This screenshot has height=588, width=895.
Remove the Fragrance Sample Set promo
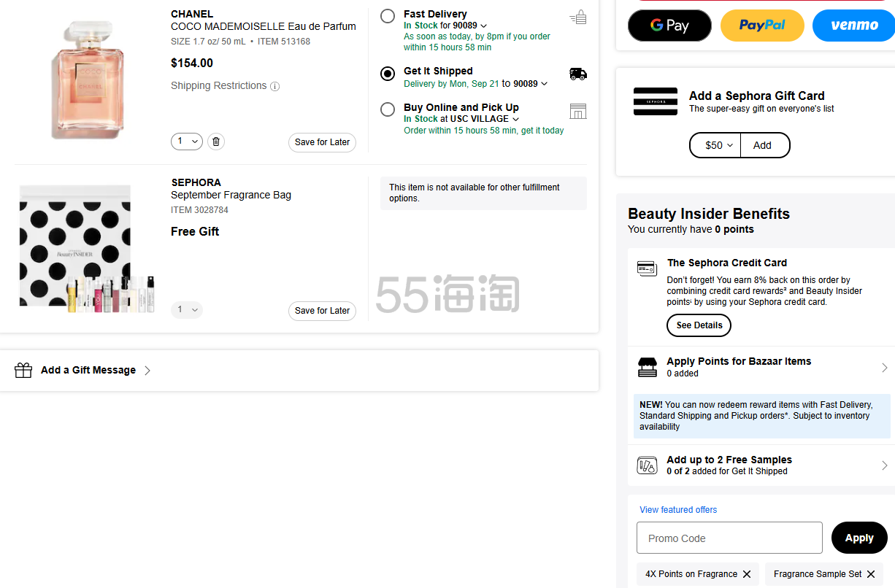click(x=870, y=574)
